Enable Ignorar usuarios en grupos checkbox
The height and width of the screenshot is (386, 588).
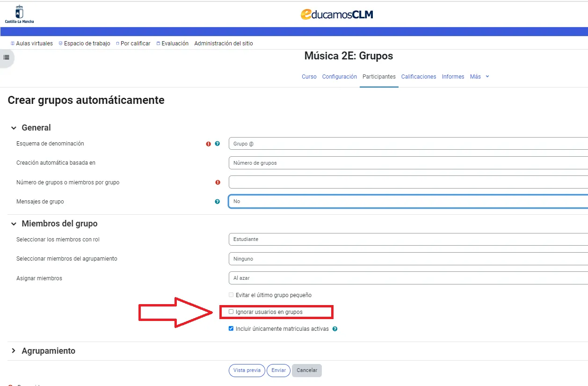point(231,312)
